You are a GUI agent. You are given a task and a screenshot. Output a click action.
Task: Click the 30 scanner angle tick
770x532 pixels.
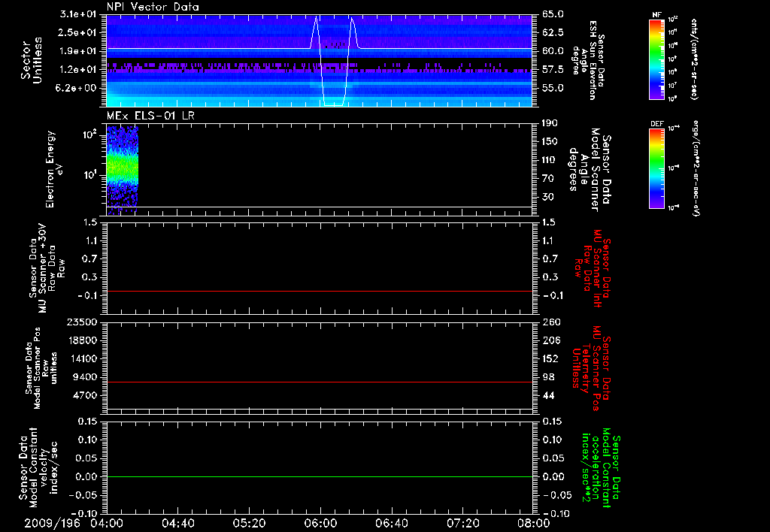coord(548,197)
